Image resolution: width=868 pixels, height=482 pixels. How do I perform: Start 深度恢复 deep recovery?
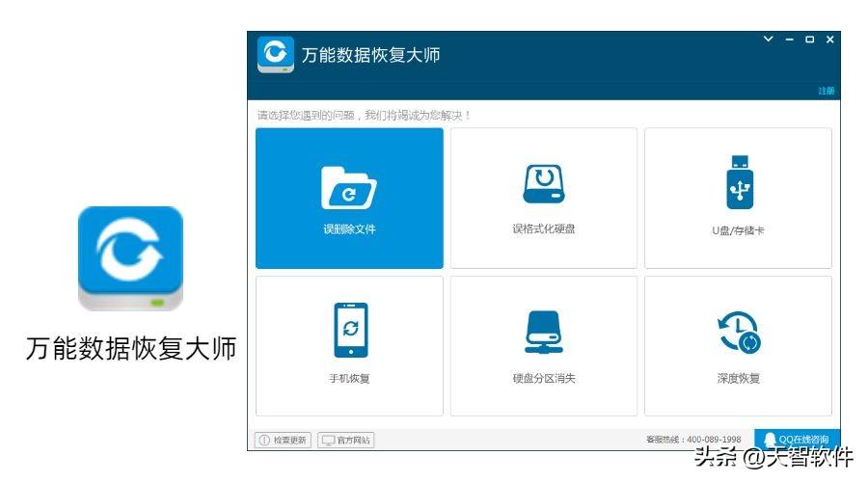(x=738, y=346)
